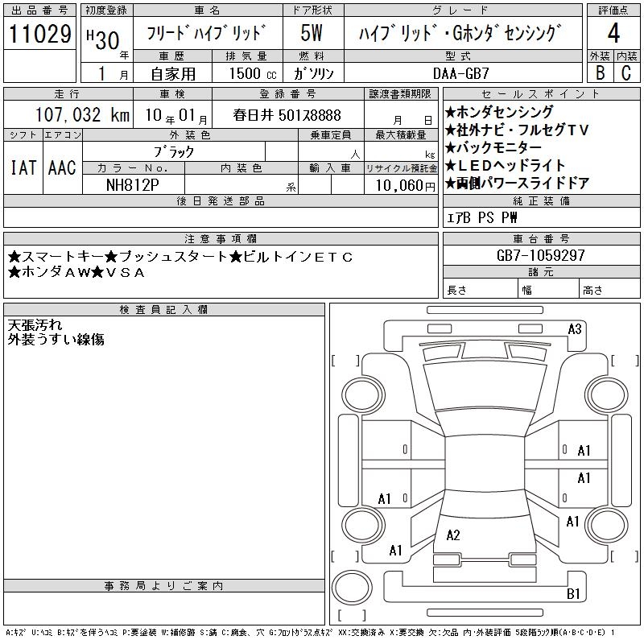Click the registration number 春日井 501ス8888

[x=287, y=115]
